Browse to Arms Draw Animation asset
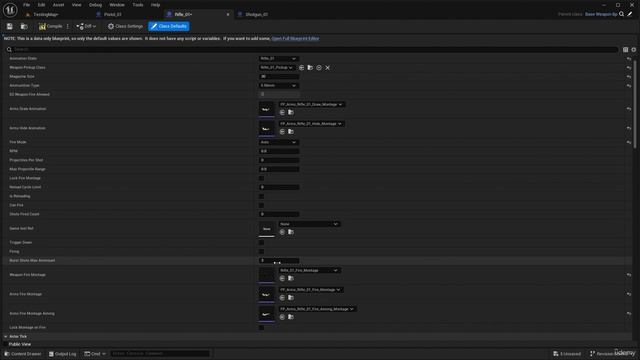This screenshot has width=640, height=360. click(x=291, y=112)
